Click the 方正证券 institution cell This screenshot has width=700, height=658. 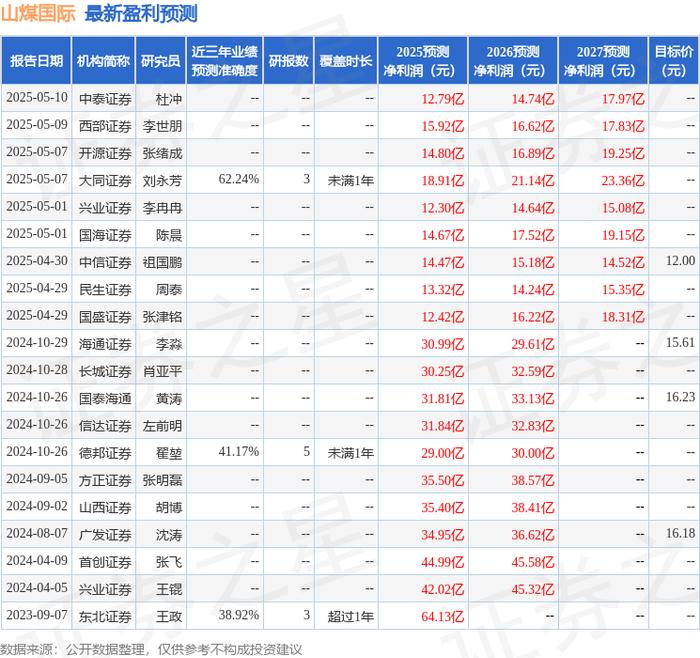[x=105, y=480]
